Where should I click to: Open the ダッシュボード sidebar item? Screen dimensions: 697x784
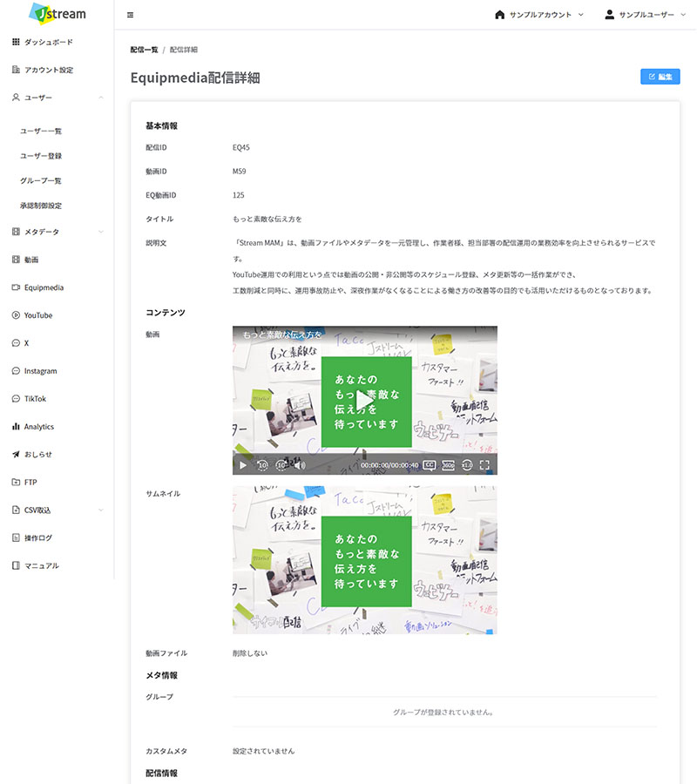pyautogui.click(x=48, y=42)
